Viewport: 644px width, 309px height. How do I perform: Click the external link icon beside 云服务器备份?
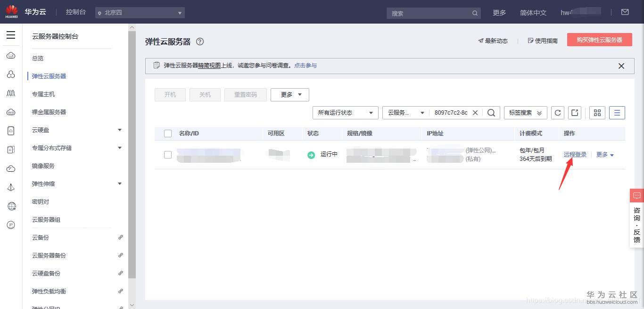tap(121, 255)
